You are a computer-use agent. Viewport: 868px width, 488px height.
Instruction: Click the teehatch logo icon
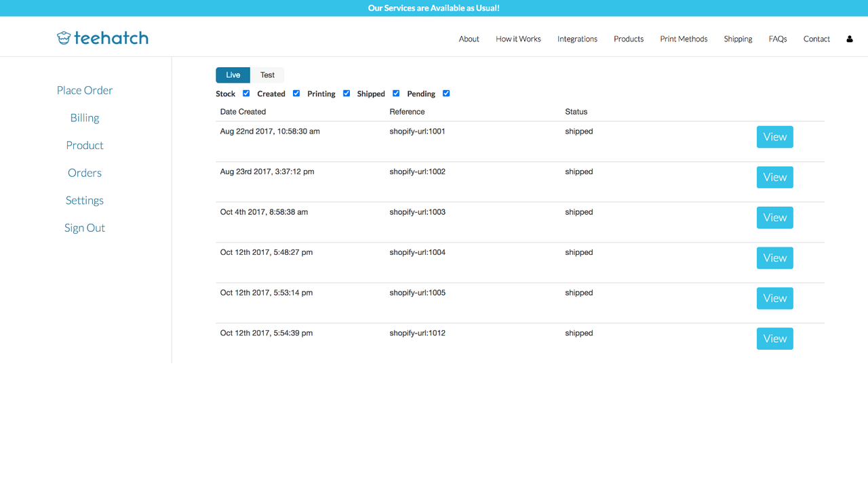click(x=64, y=37)
